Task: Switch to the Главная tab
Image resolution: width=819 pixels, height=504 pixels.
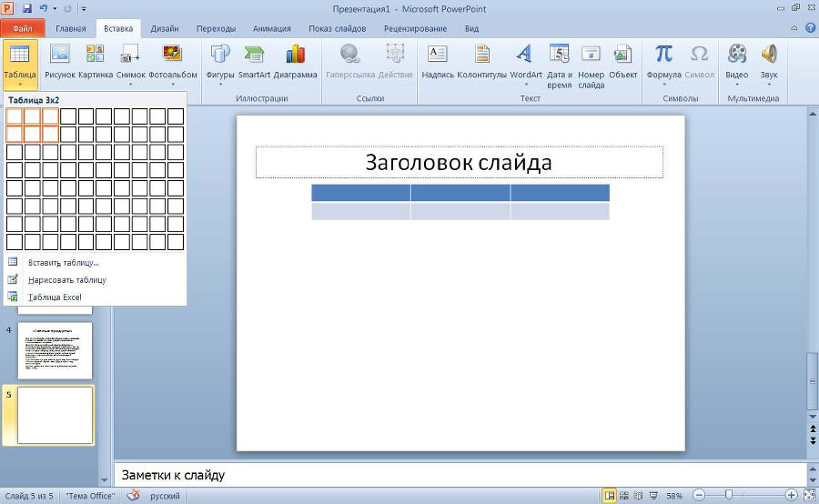Action: [70, 28]
